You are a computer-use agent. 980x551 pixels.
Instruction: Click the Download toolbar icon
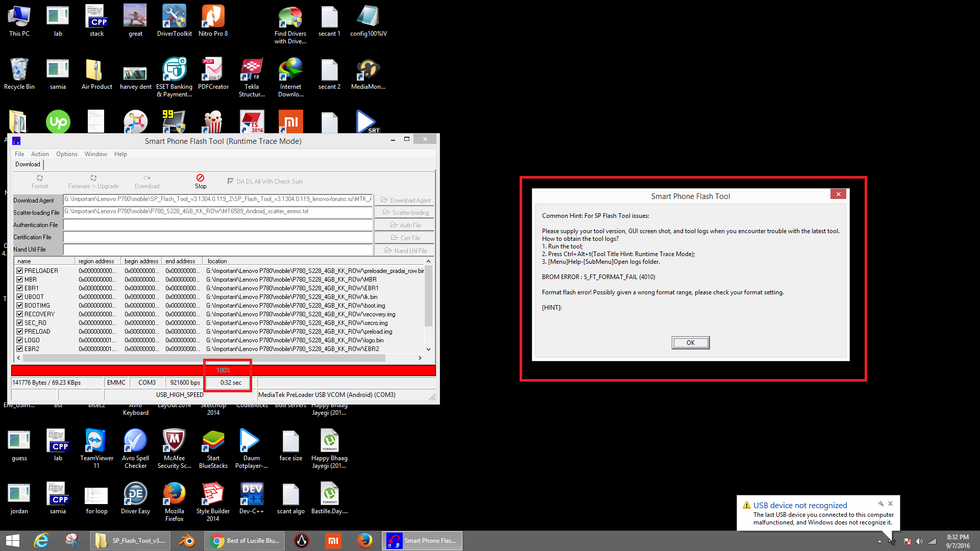(x=147, y=182)
